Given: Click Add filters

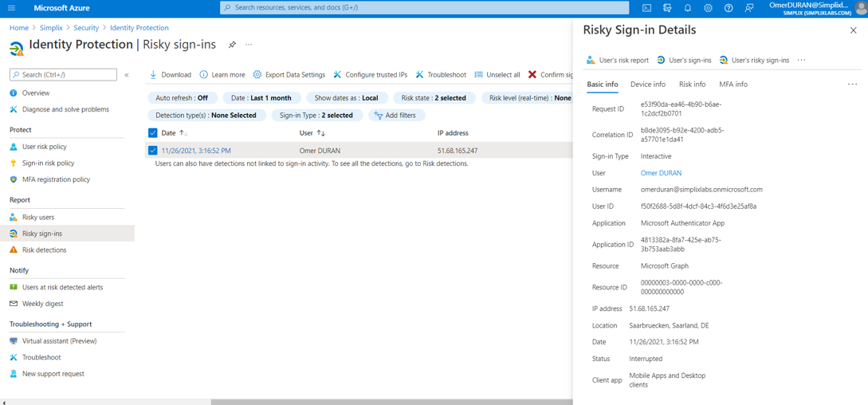Looking at the screenshot, I should coord(395,116).
